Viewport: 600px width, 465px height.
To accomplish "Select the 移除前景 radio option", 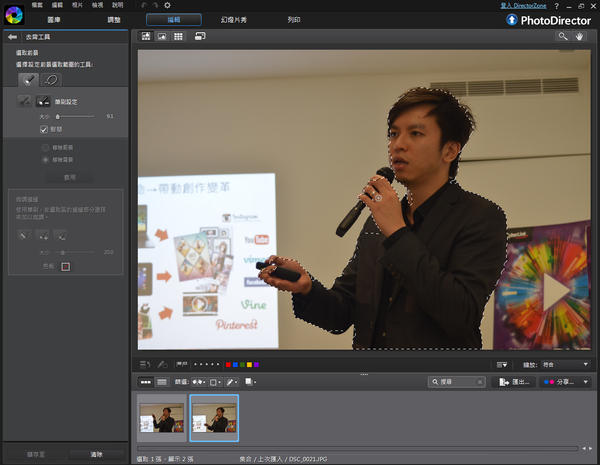I will 45,147.
